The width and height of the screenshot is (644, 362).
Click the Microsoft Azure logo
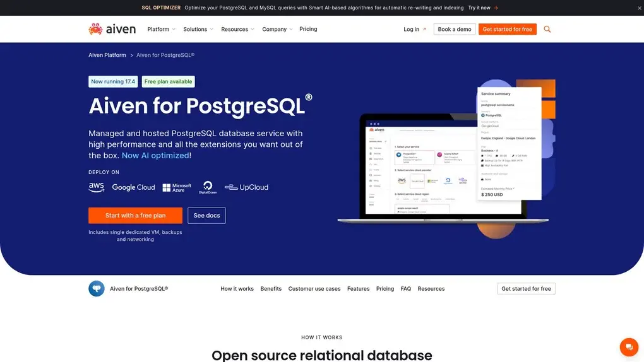177,187
